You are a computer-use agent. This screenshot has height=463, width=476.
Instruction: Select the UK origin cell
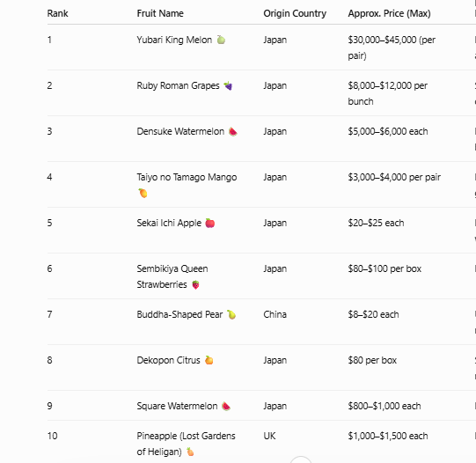[x=269, y=436]
